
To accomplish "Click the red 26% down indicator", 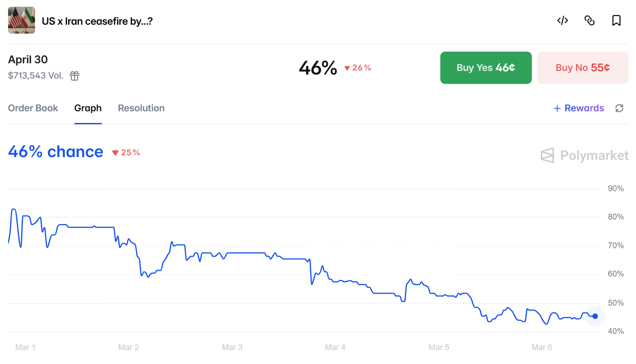I will tap(358, 68).
